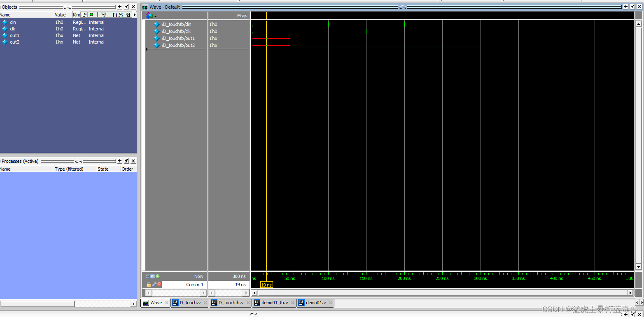Image resolution: width=644 pixels, height=317 pixels.
Task: Click the Cursor 1 value 19 ns field
Action: (229, 285)
